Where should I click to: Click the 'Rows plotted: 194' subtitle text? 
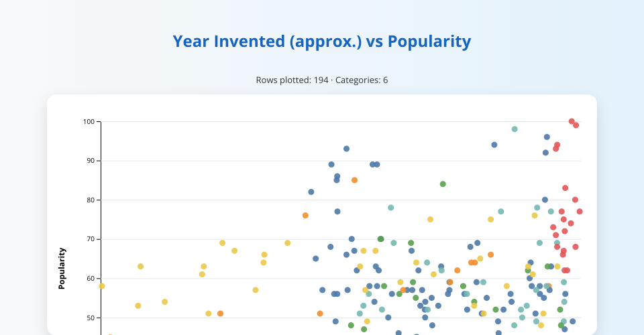(x=322, y=80)
